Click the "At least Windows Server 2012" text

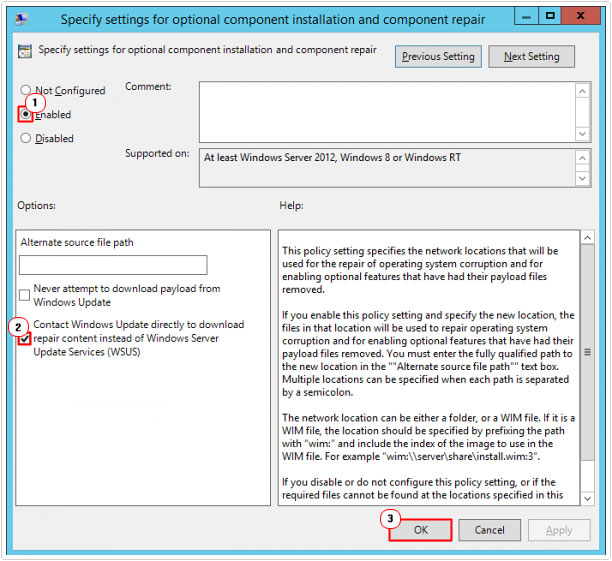332,157
